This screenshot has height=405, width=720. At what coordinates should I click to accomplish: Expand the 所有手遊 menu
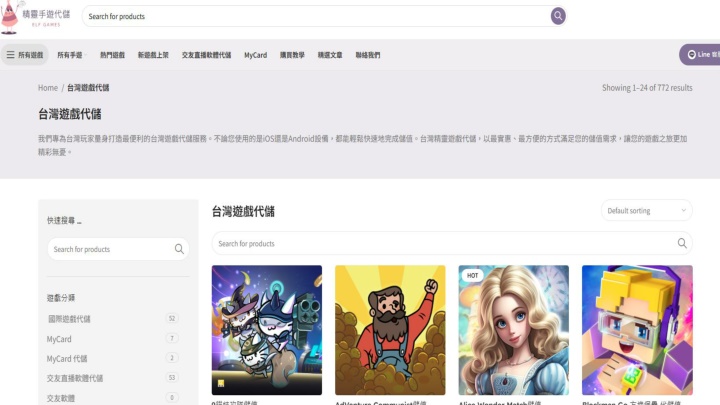71,55
